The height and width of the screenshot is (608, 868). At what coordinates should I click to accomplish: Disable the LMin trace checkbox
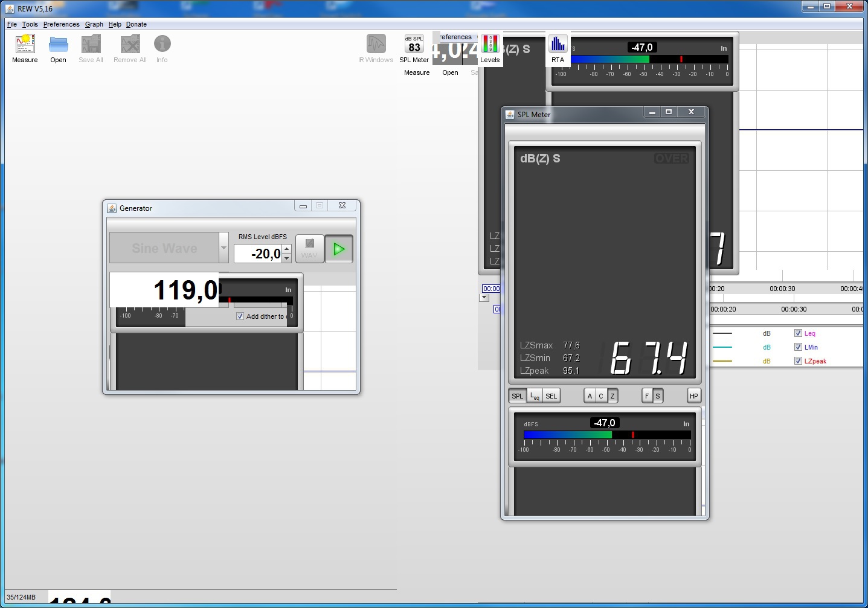[798, 347]
